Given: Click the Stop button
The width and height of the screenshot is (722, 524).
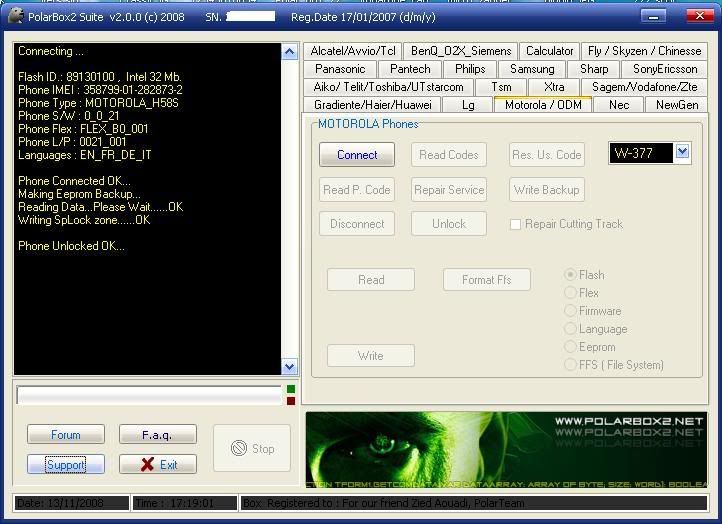Looking at the screenshot, I should tap(252, 448).
